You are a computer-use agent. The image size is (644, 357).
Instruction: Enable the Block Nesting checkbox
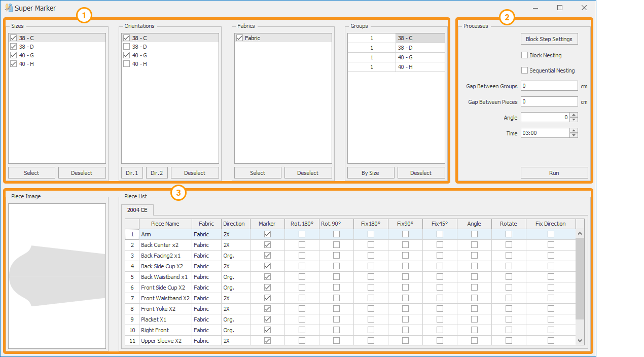[x=524, y=55]
